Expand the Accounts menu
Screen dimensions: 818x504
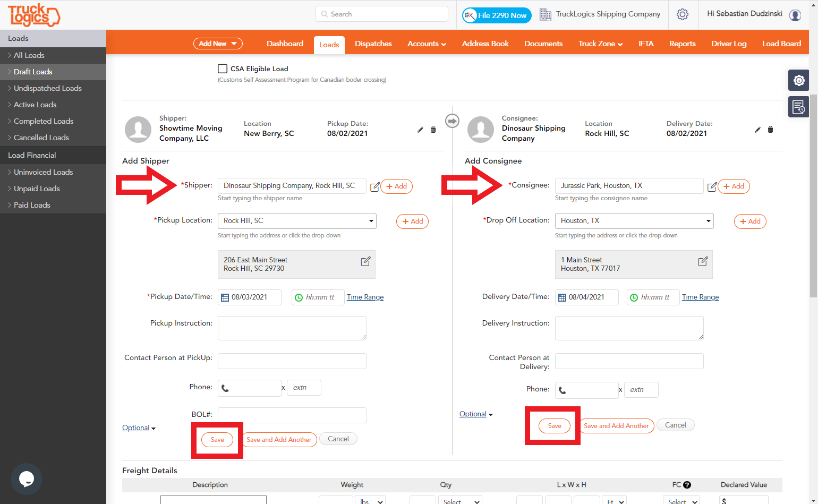(427, 44)
